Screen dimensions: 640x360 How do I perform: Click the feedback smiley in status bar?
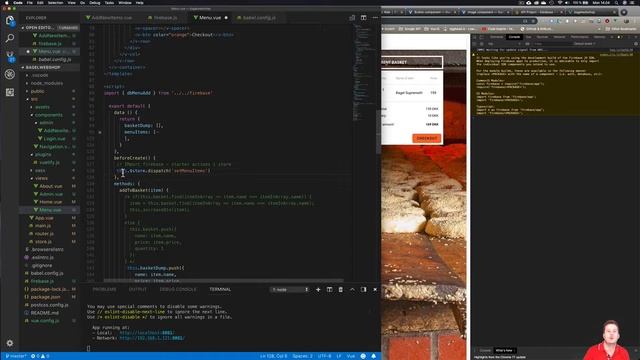click(x=363, y=356)
